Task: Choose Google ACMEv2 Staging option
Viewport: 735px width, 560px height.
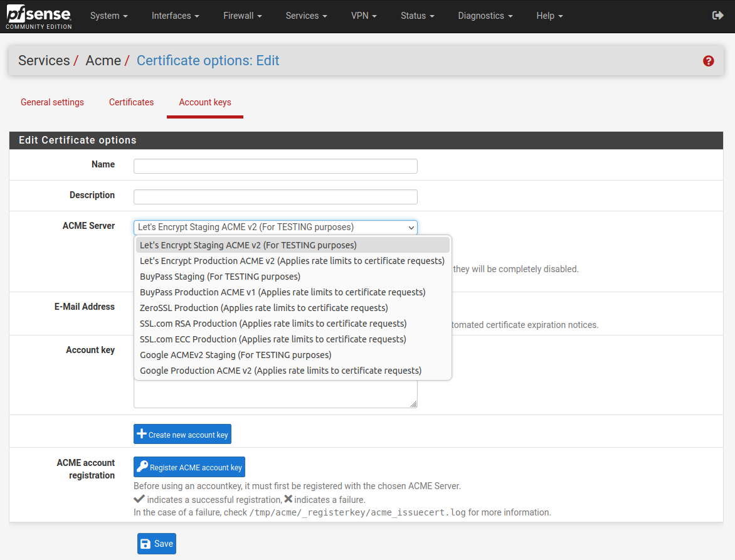Action: pyautogui.click(x=292, y=355)
